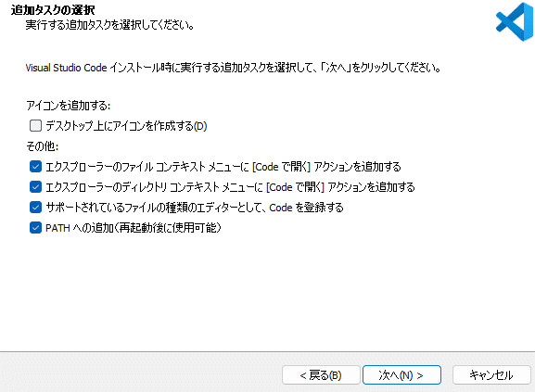
Task: Click the label text デスクトップ上にアイコンを作成する(D)
Action: point(126,126)
